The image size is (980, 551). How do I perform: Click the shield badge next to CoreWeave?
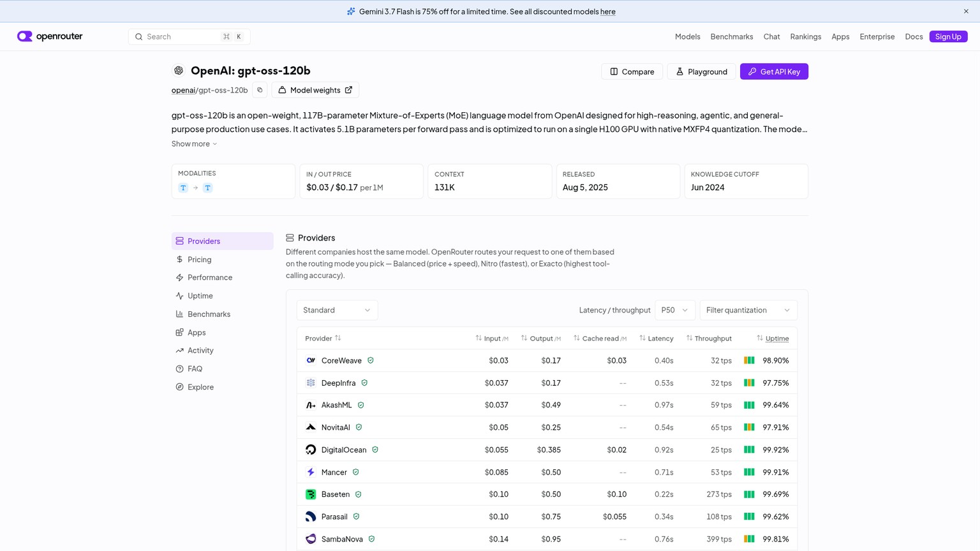[x=371, y=360]
